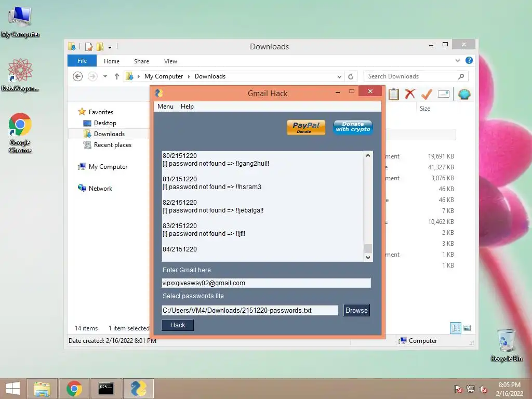Click the log scroll down arrow
Viewport: 532px width, 399px height.
pyautogui.click(x=368, y=258)
